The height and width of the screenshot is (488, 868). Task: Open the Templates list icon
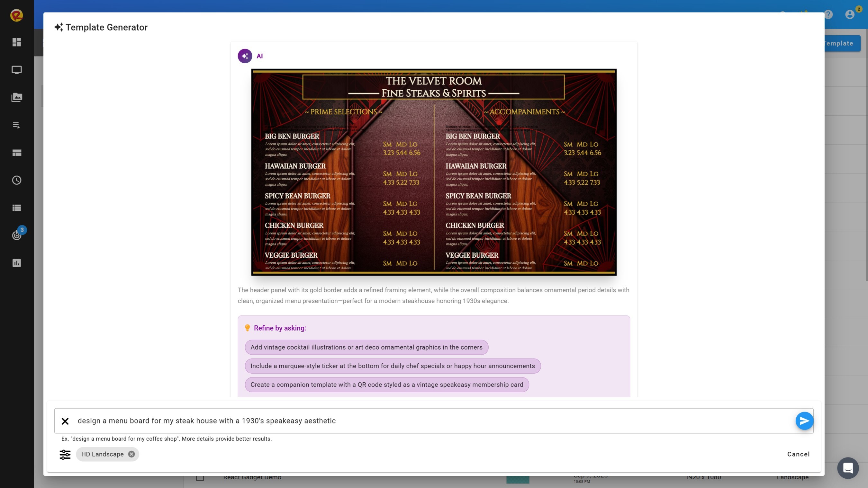point(16,208)
